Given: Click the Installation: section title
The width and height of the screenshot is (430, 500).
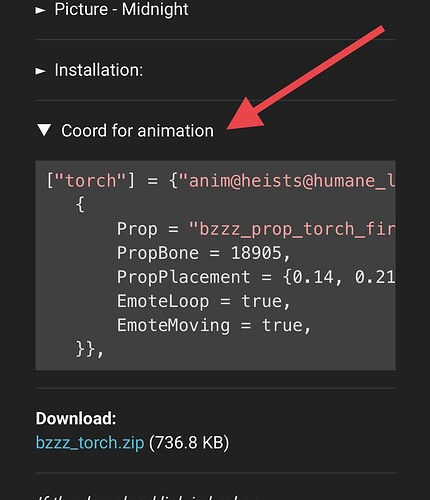Looking at the screenshot, I should pyautogui.click(x=99, y=70).
